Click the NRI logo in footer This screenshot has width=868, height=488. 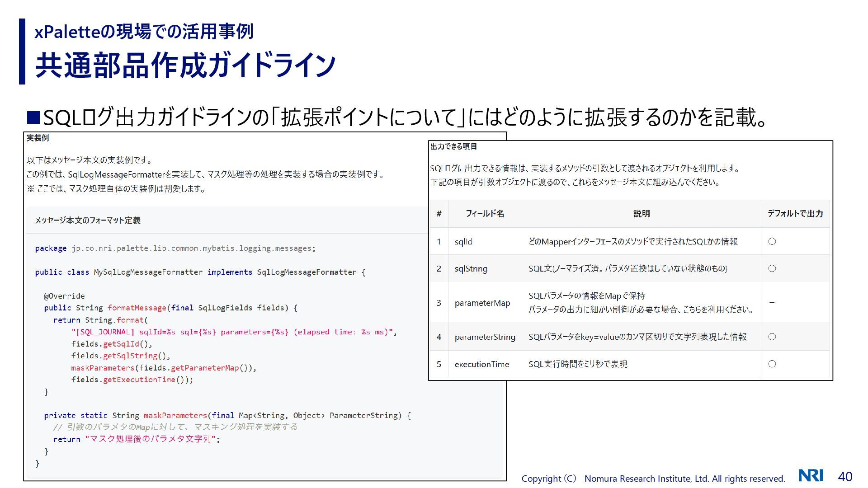point(811,475)
